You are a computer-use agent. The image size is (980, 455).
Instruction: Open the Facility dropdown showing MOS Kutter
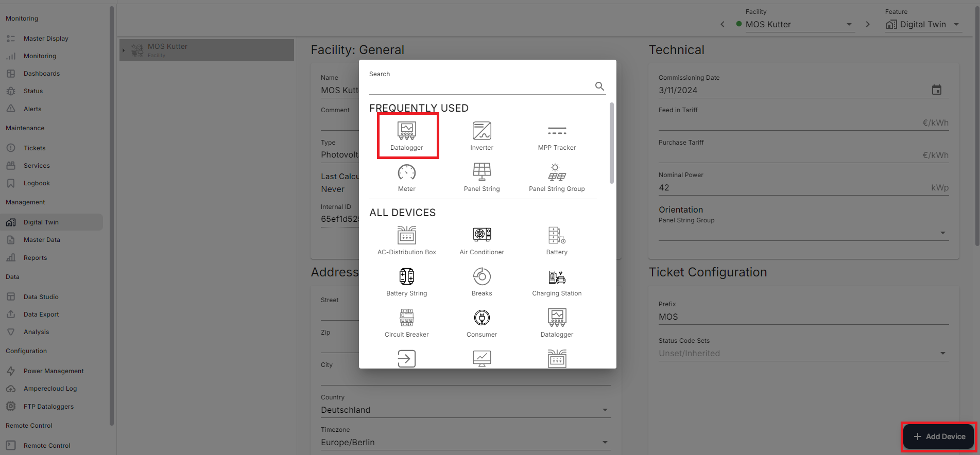796,24
